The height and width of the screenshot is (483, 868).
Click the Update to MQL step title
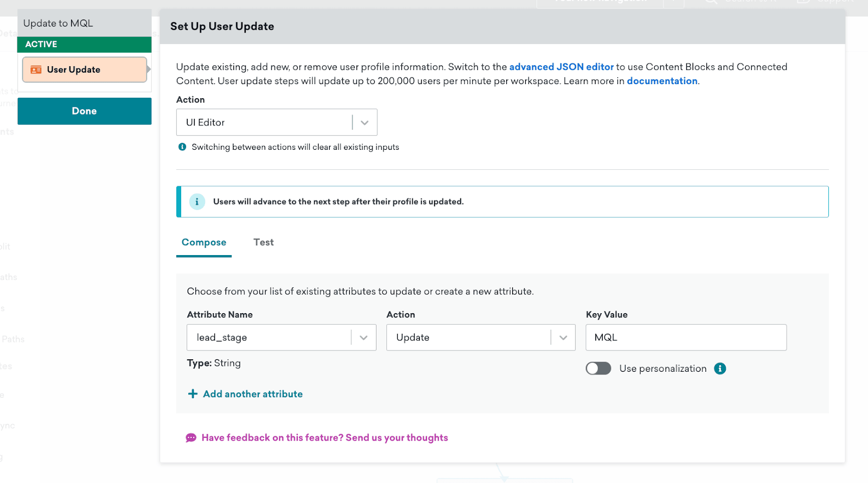(x=58, y=23)
